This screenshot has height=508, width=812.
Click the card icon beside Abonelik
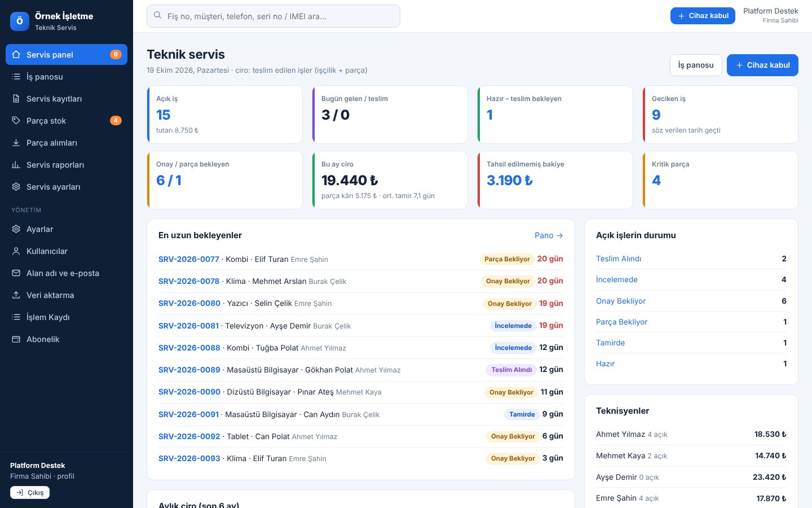(x=16, y=339)
